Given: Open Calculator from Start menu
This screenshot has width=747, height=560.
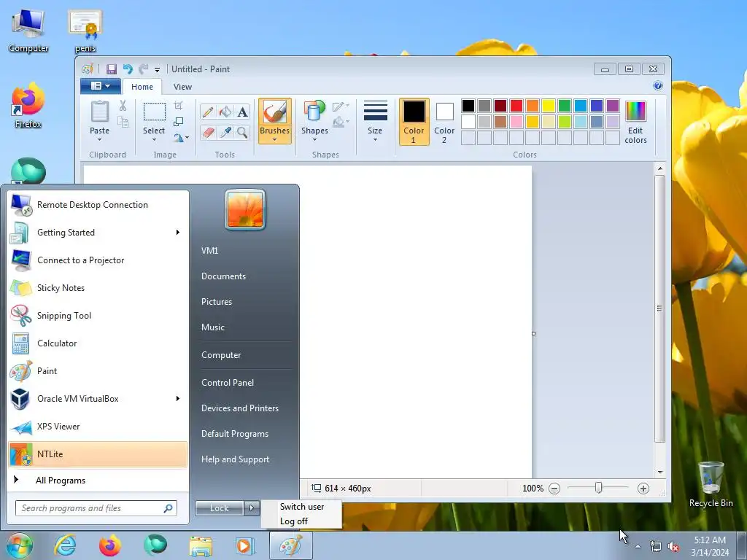Looking at the screenshot, I should 98,343.
